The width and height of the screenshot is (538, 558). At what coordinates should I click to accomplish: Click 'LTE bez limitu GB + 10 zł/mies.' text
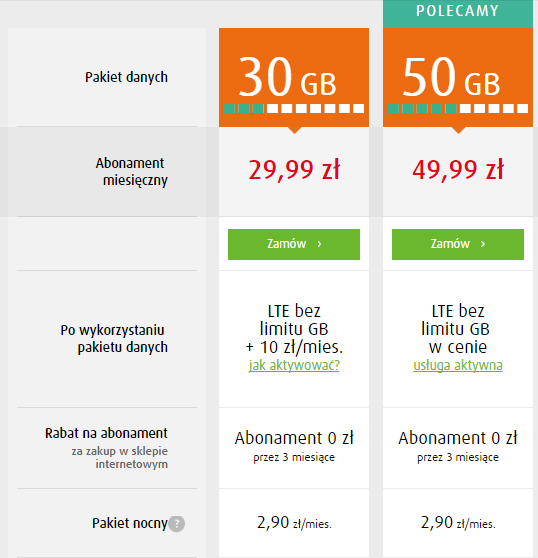(294, 329)
